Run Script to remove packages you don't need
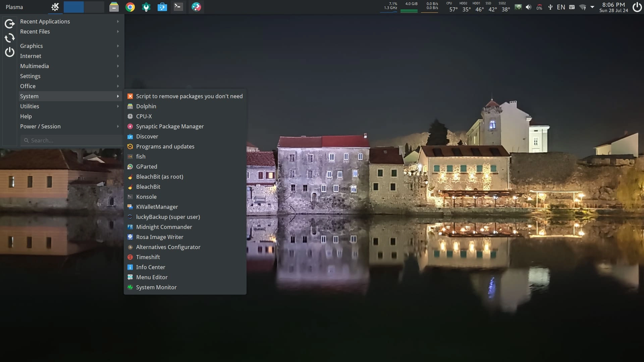The height and width of the screenshot is (362, 644). coord(185,96)
